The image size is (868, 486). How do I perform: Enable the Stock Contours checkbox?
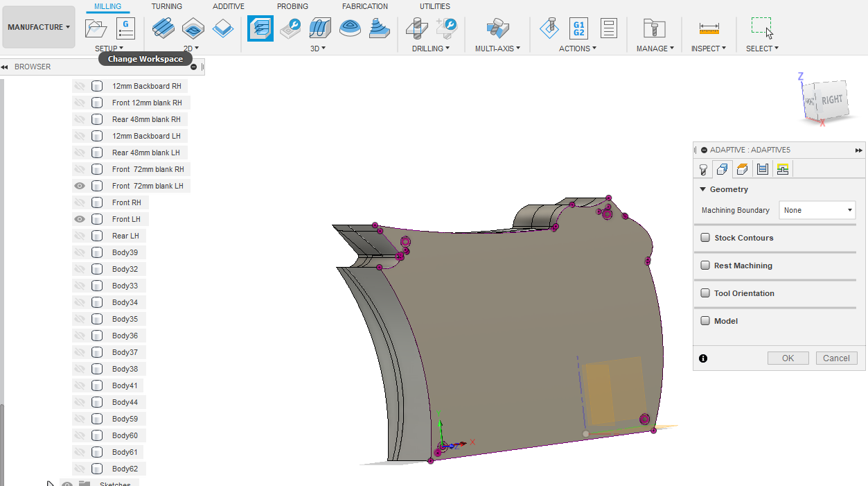pyautogui.click(x=705, y=238)
